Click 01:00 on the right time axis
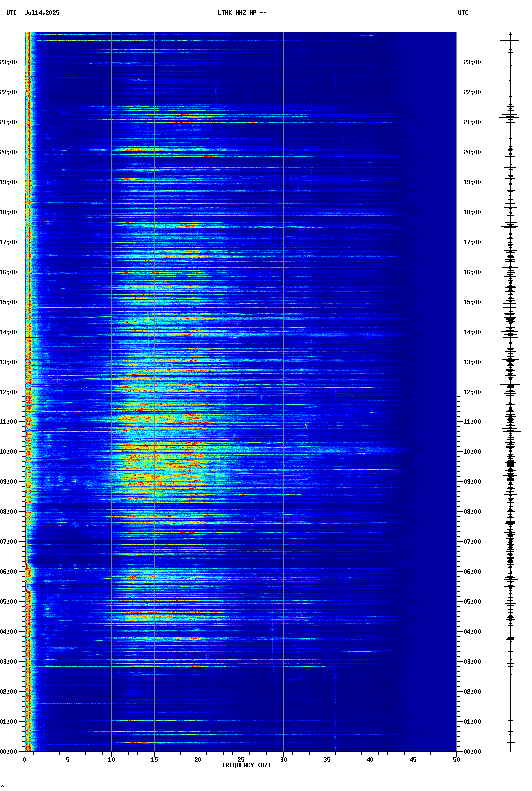Viewport: 532px width, 791px height. tap(472, 722)
